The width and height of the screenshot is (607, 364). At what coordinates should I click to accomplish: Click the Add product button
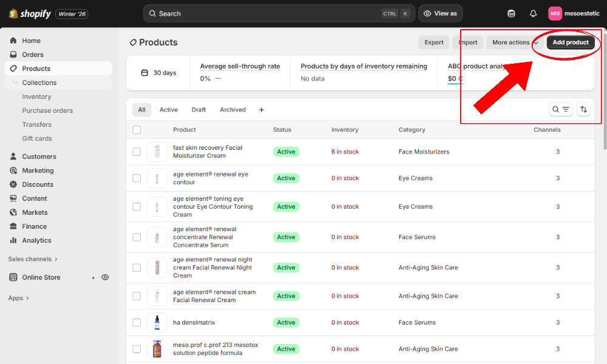(x=571, y=42)
